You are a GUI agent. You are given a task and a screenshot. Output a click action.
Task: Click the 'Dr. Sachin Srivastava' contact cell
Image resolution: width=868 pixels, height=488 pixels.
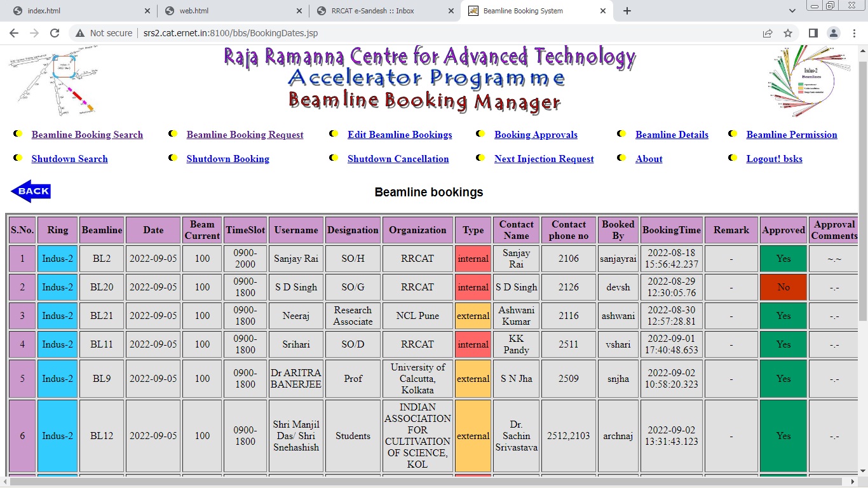coord(516,436)
